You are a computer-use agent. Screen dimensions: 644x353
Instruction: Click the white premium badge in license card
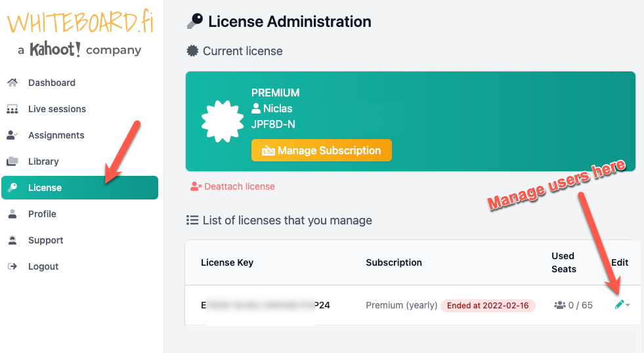coord(222,121)
